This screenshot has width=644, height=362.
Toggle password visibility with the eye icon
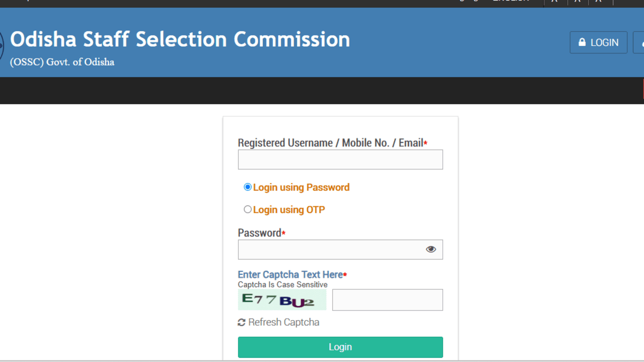point(431,249)
